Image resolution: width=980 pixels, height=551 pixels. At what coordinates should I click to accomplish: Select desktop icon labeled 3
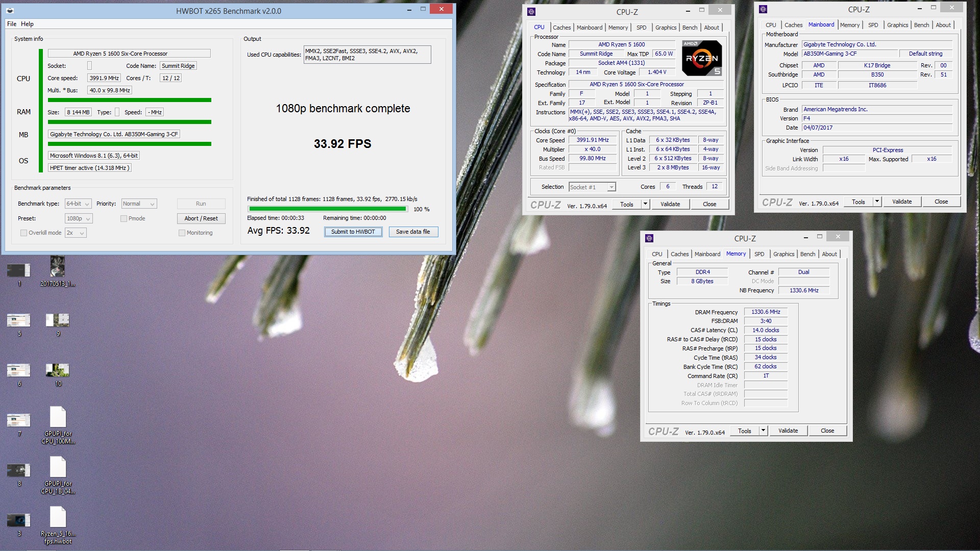19,524
